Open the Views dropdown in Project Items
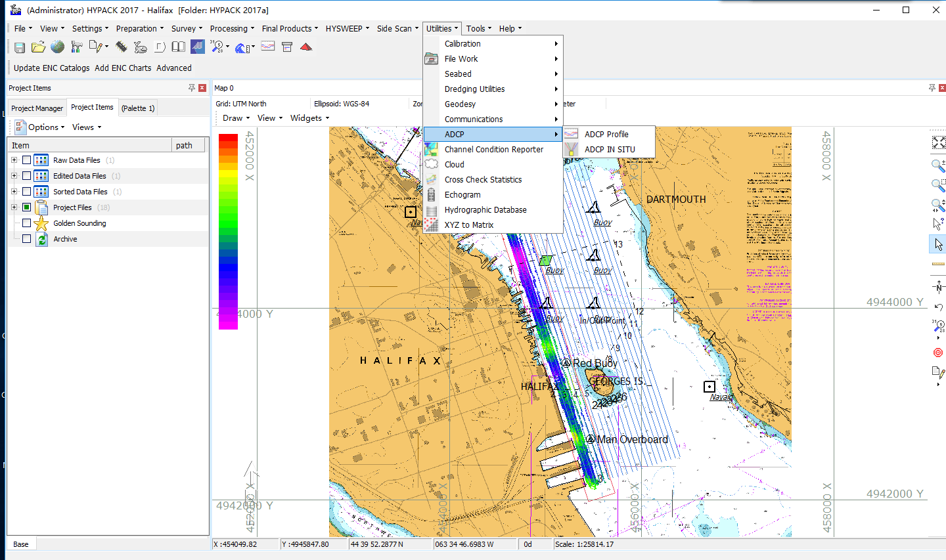The height and width of the screenshot is (560, 946). [87, 127]
